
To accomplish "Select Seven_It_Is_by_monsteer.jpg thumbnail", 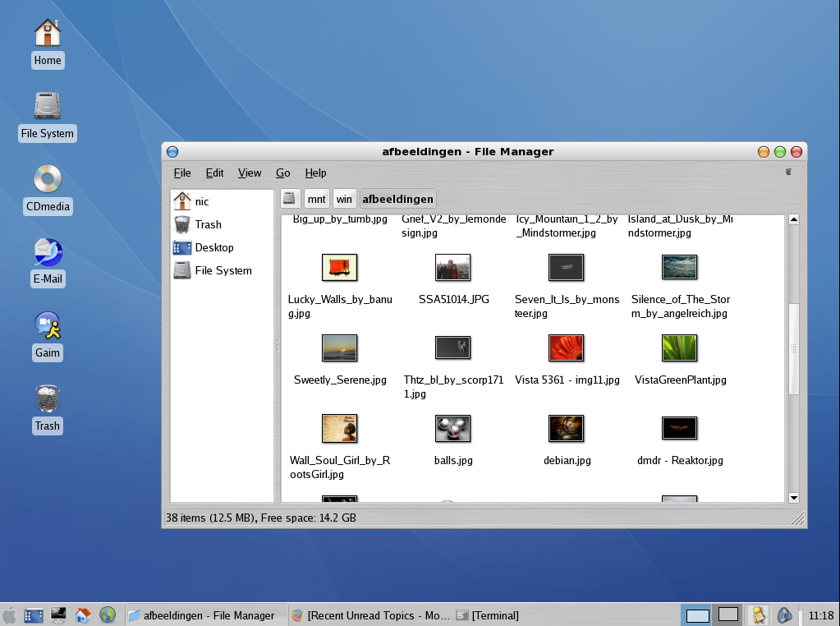I will click(x=567, y=268).
